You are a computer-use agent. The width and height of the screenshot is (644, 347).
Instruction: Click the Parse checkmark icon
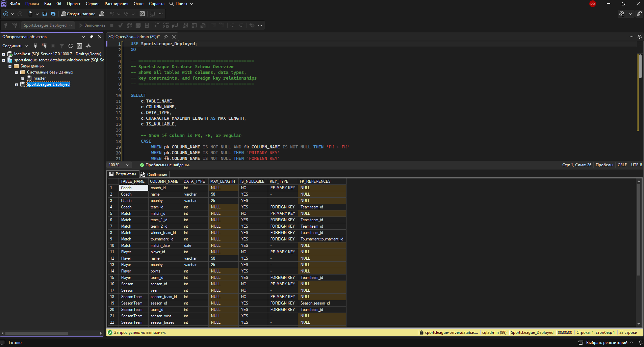121,25
